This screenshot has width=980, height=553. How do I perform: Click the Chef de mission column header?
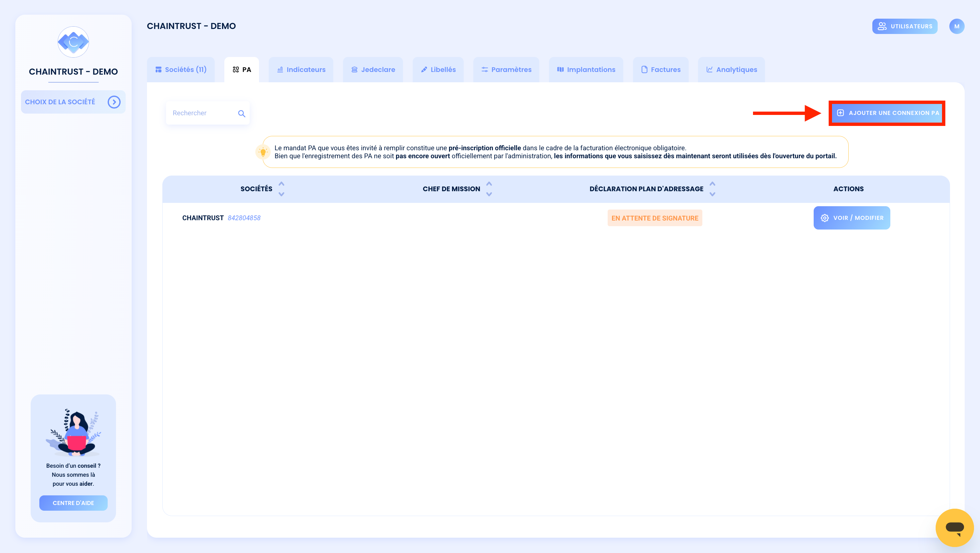point(451,189)
